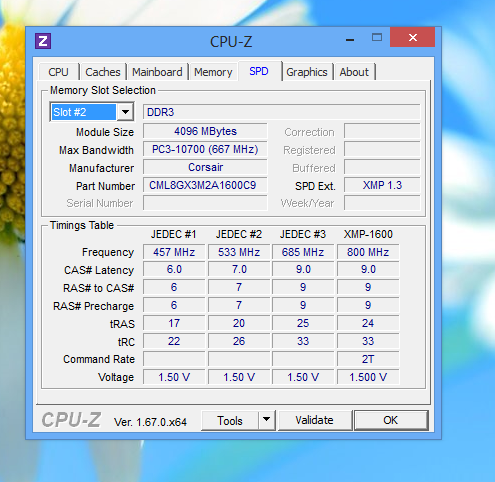Click the empty Correction field
495x482 pixels.
coord(382,131)
